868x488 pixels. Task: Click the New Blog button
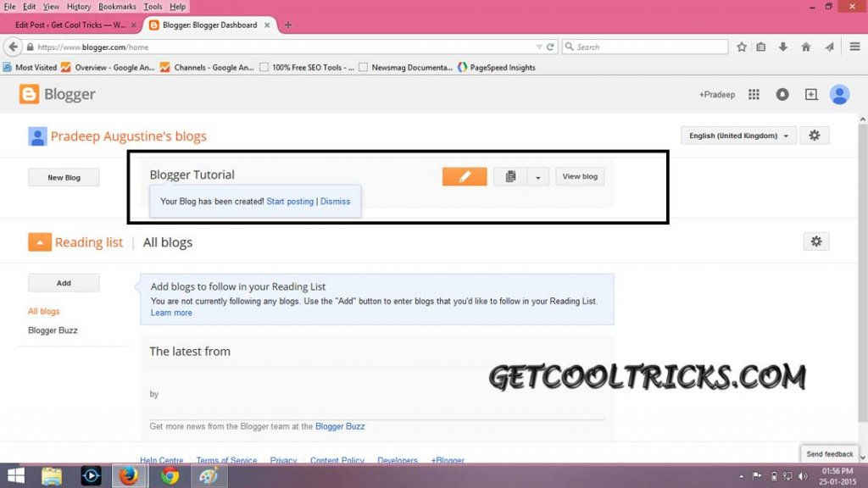64,178
